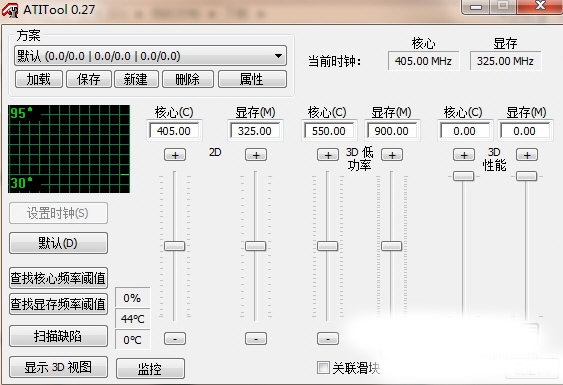Click the 保存 save button
The image size is (563, 385).
pos(89,79)
